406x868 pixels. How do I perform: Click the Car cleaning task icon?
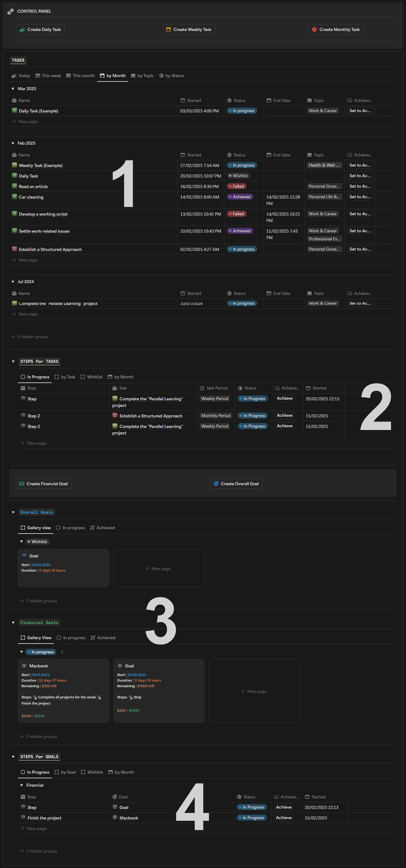click(x=14, y=197)
